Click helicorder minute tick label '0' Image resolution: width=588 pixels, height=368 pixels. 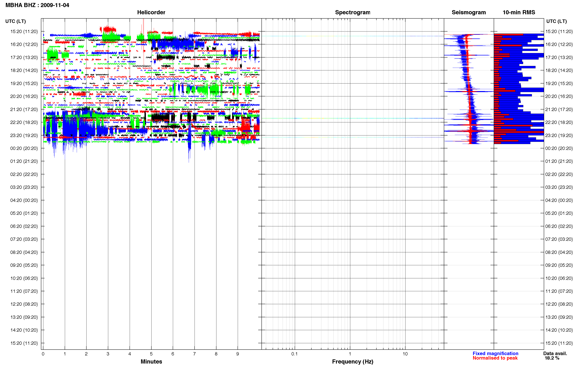click(43, 354)
